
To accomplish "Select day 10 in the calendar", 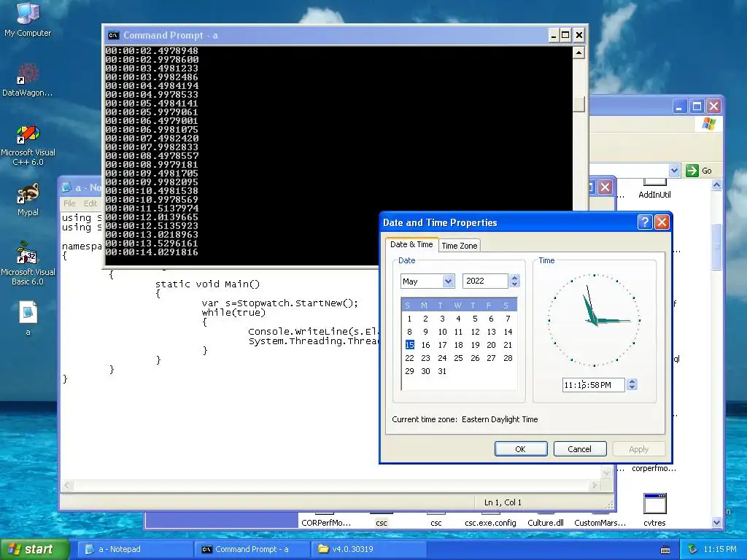I will click(x=442, y=332).
